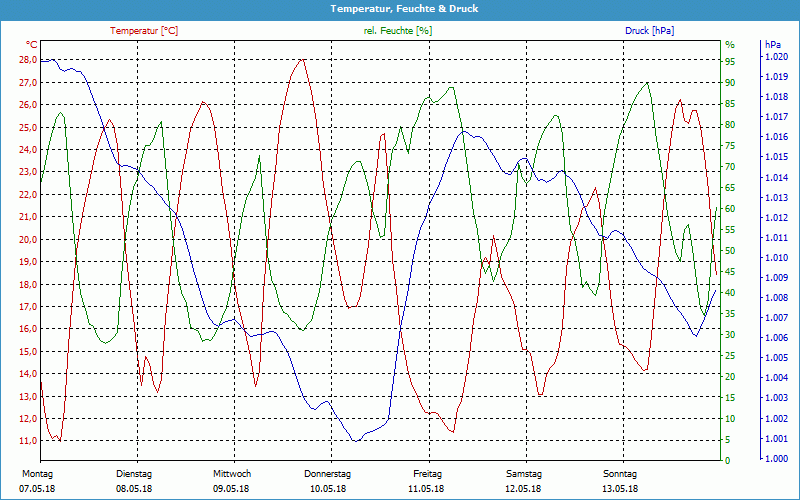Click the humidity axis value '0'
Image resolution: width=800 pixels, height=500 pixels.
(728, 461)
